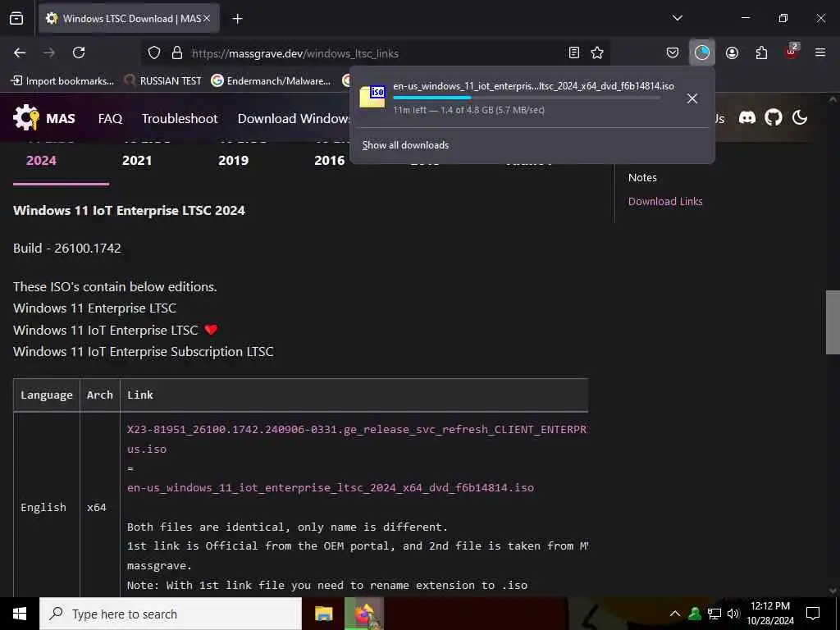The width and height of the screenshot is (840, 630).
Task: Open GitHub link icon
Action: tap(773, 118)
